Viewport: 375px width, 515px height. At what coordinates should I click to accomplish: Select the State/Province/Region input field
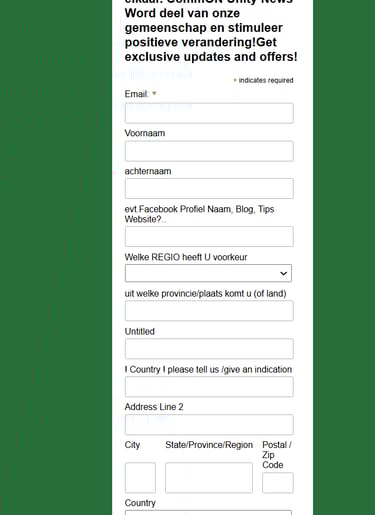(209, 478)
